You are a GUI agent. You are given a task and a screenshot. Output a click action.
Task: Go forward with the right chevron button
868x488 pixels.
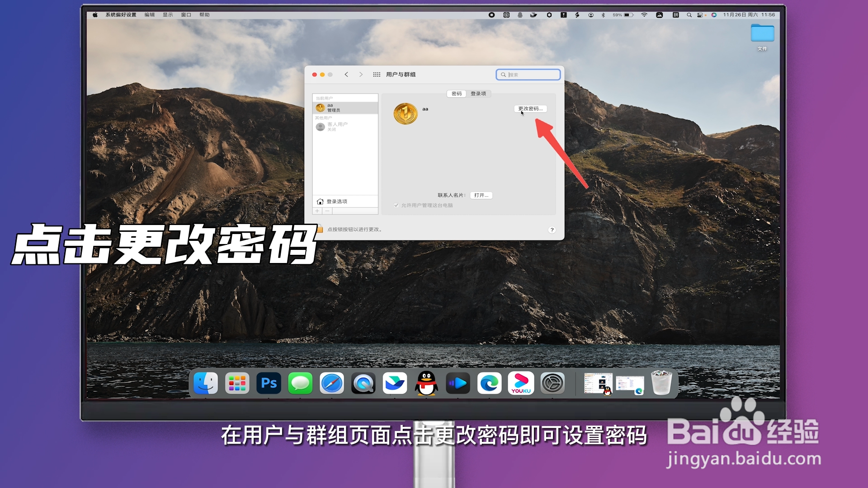[x=361, y=75]
